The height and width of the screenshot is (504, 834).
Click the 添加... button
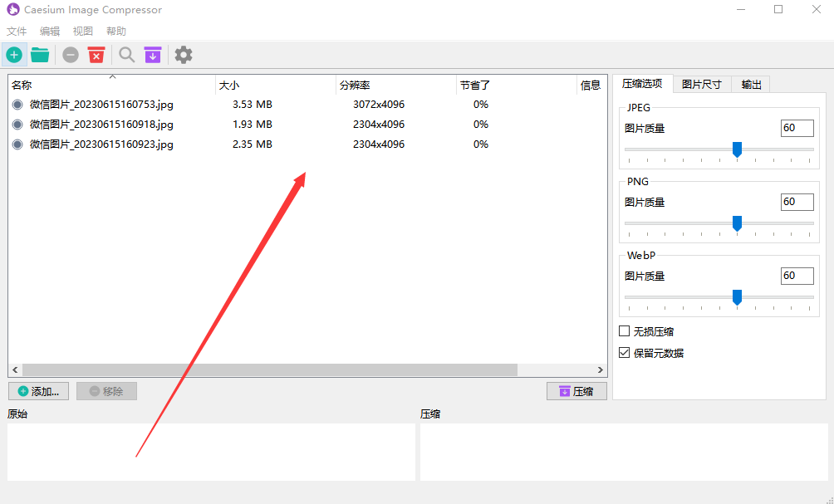click(x=38, y=391)
